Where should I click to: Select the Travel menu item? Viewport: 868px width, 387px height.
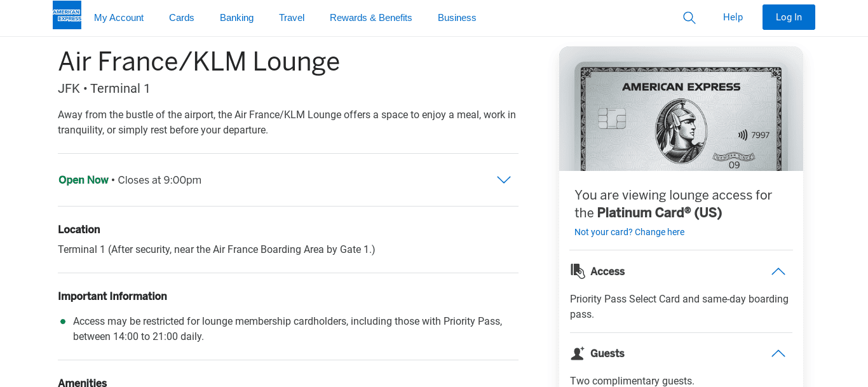(292, 17)
